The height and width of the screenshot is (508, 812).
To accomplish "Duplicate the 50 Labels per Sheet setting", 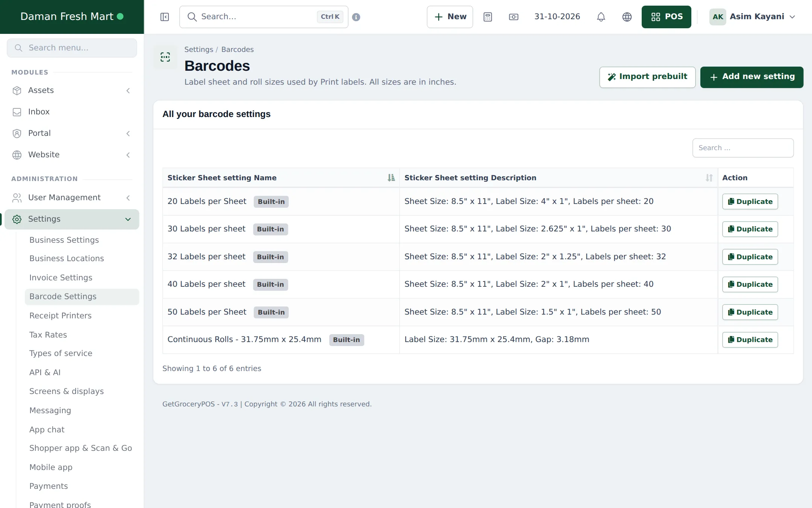I will [x=750, y=312].
